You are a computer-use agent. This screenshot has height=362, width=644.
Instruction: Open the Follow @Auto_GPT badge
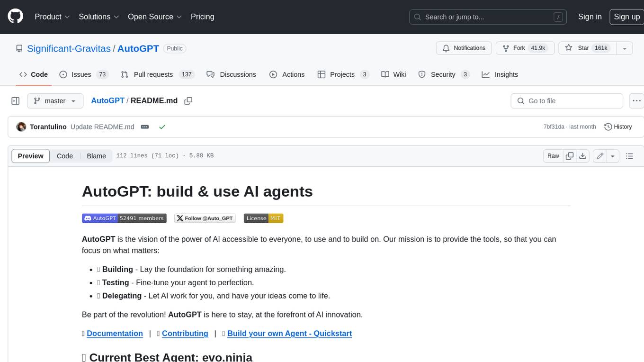[205, 218]
